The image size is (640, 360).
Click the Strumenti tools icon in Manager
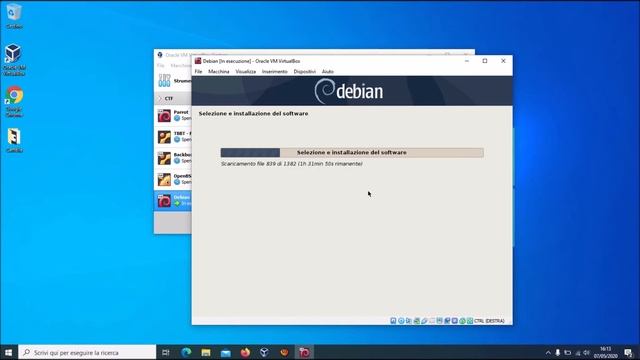[164, 80]
